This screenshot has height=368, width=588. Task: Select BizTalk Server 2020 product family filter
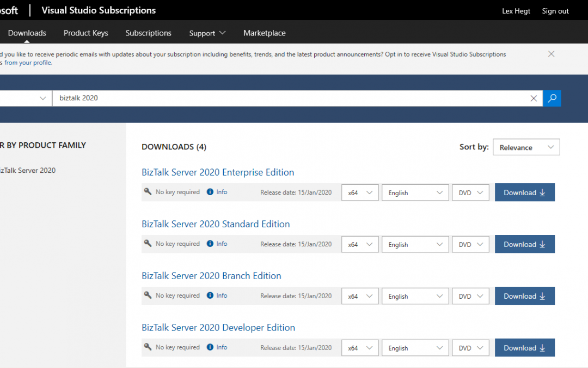point(27,171)
